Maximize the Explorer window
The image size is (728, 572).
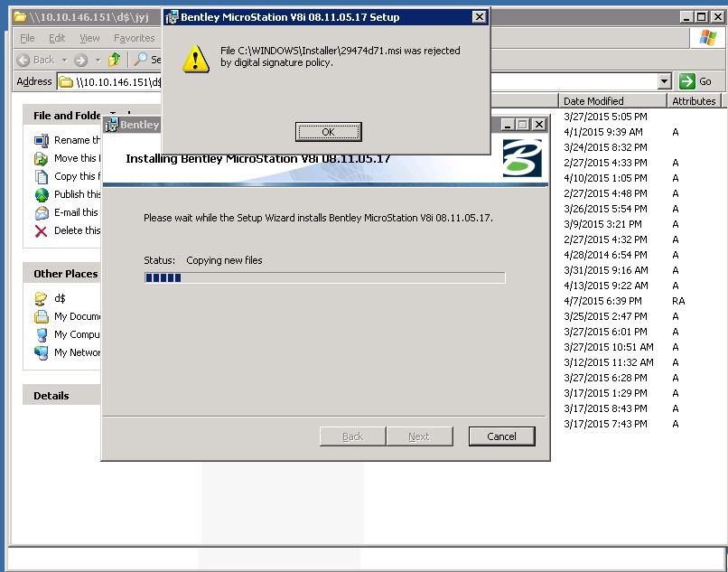click(x=702, y=17)
